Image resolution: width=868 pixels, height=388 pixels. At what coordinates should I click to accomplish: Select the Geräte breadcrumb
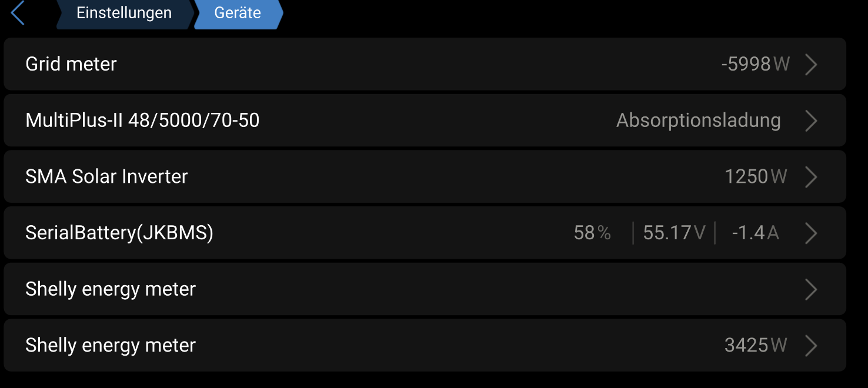(x=238, y=13)
